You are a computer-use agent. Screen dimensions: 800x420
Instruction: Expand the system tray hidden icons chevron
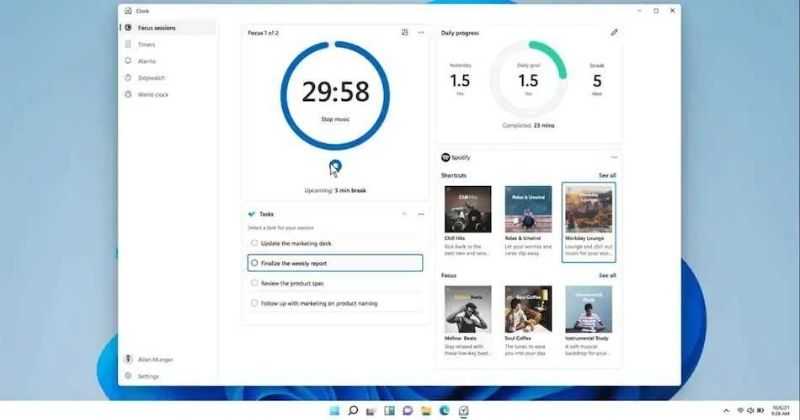[726, 411]
